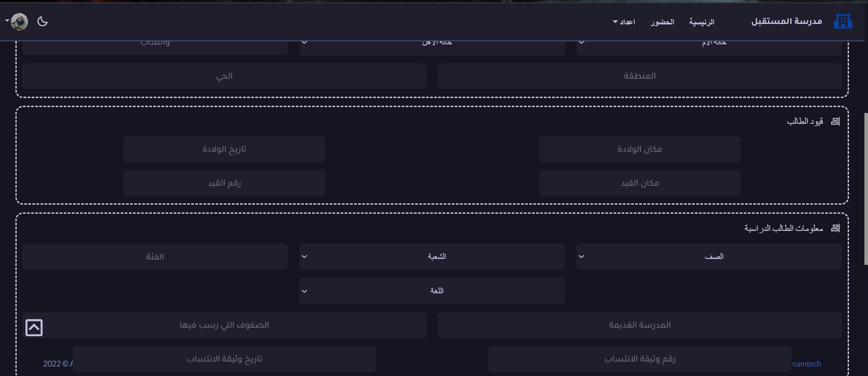
Task: Focus the المنطقة text field
Action: pos(640,76)
